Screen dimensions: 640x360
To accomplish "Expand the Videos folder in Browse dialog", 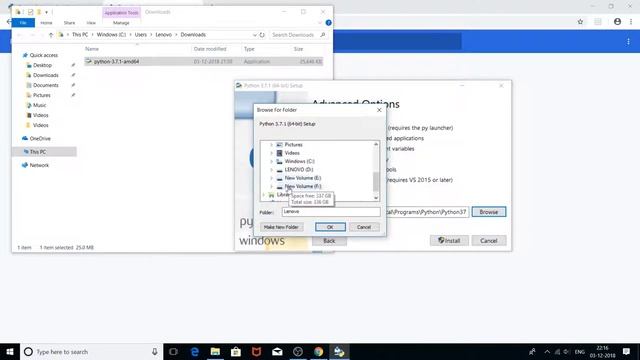I will click(x=271, y=153).
